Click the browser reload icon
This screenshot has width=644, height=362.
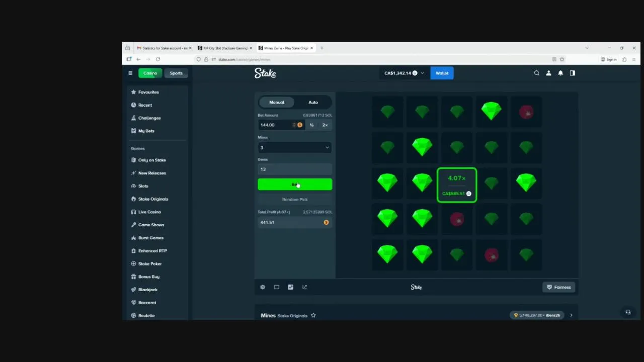(157, 59)
